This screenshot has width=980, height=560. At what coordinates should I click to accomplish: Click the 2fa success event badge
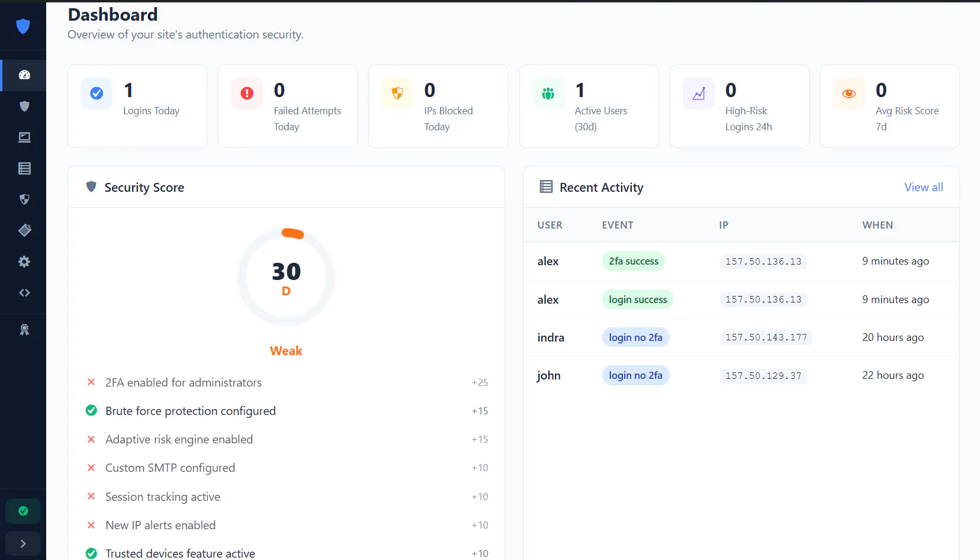(x=634, y=261)
